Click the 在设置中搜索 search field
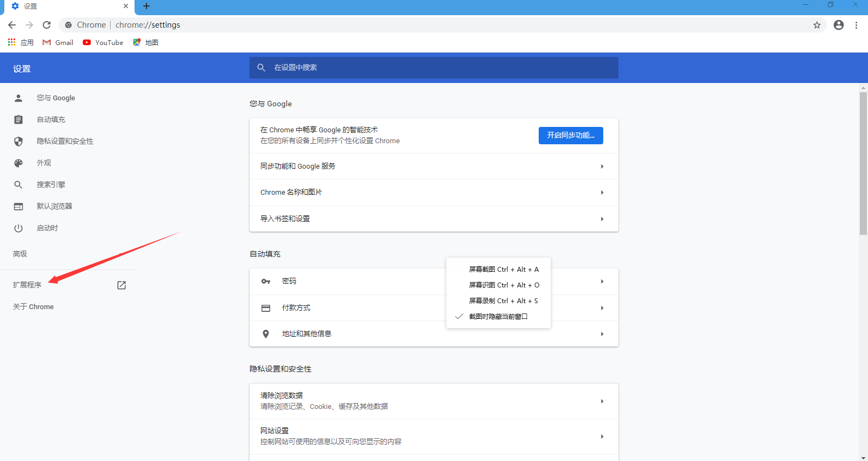Image resolution: width=868 pixels, height=461 pixels. point(434,68)
